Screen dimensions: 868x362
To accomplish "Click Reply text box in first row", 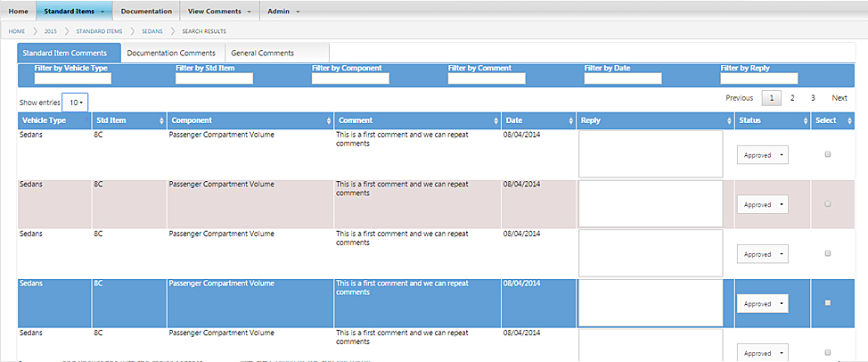I will click(651, 153).
